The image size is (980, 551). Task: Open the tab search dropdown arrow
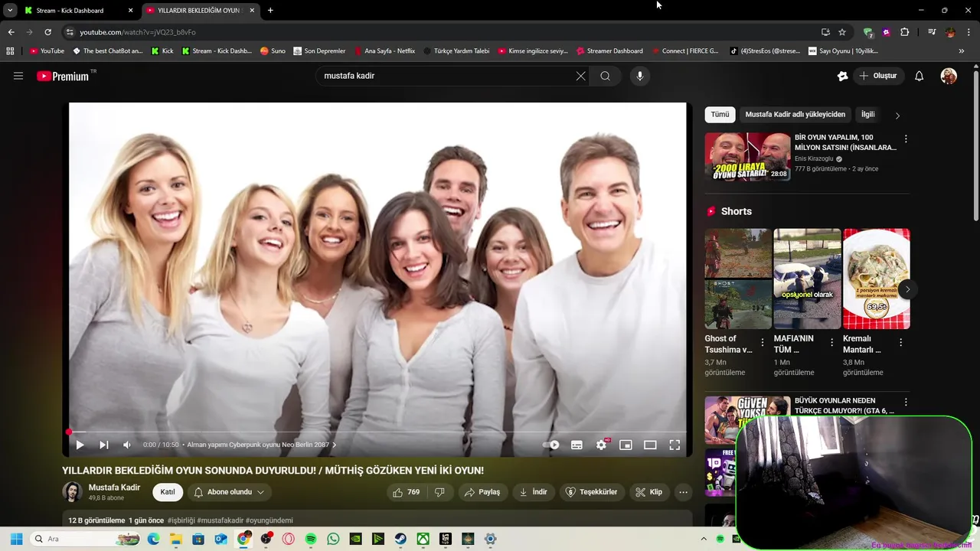pos(10,11)
